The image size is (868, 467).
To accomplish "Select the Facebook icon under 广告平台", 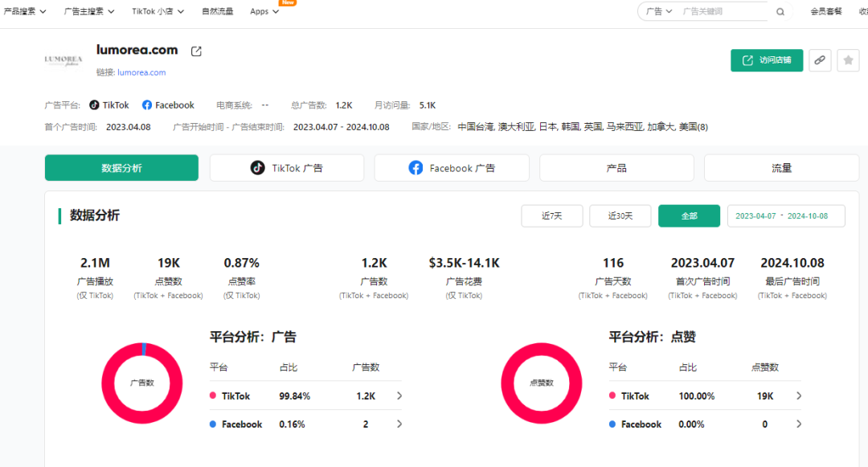I will [147, 104].
